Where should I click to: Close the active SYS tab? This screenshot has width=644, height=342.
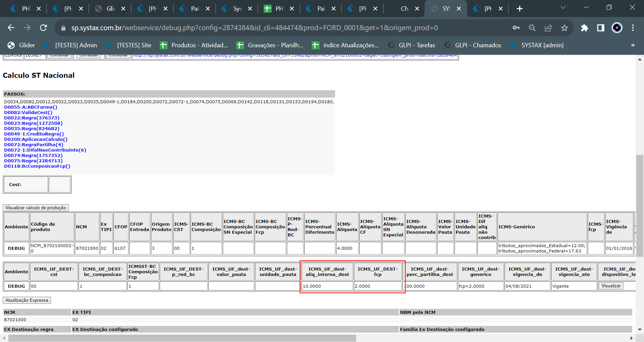(459, 9)
